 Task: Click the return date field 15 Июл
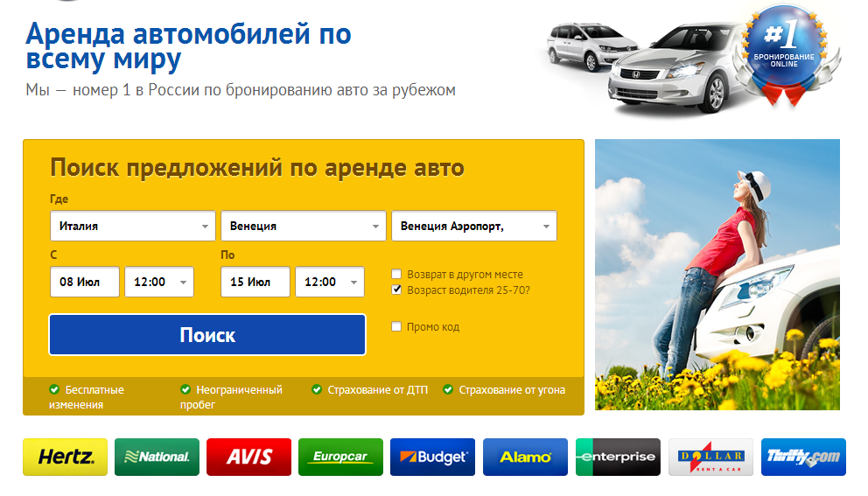255,282
